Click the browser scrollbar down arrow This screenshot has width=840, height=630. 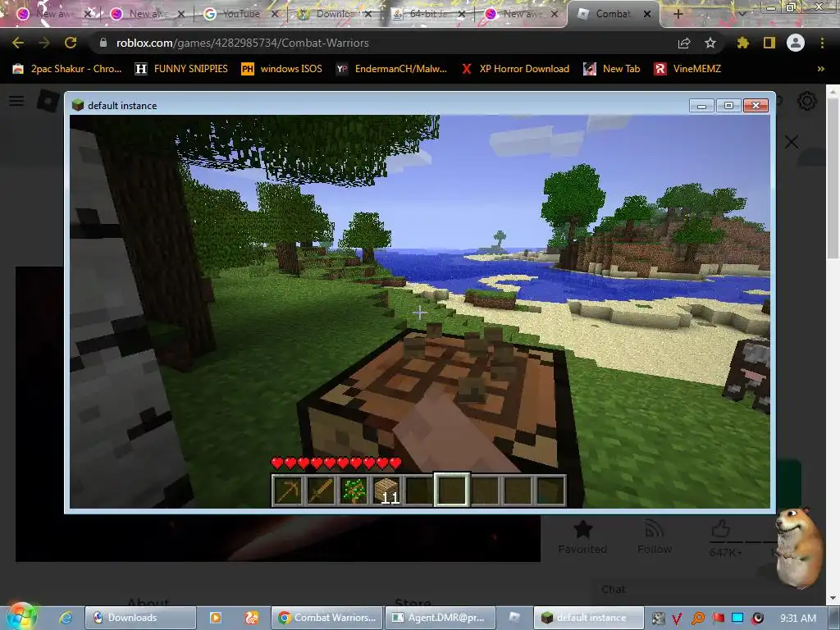[833, 598]
